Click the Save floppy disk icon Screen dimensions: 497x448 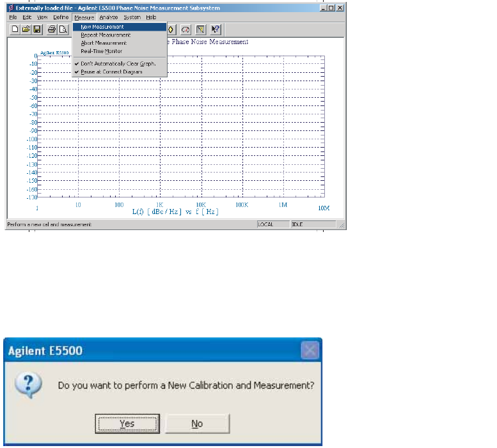[x=37, y=29]
